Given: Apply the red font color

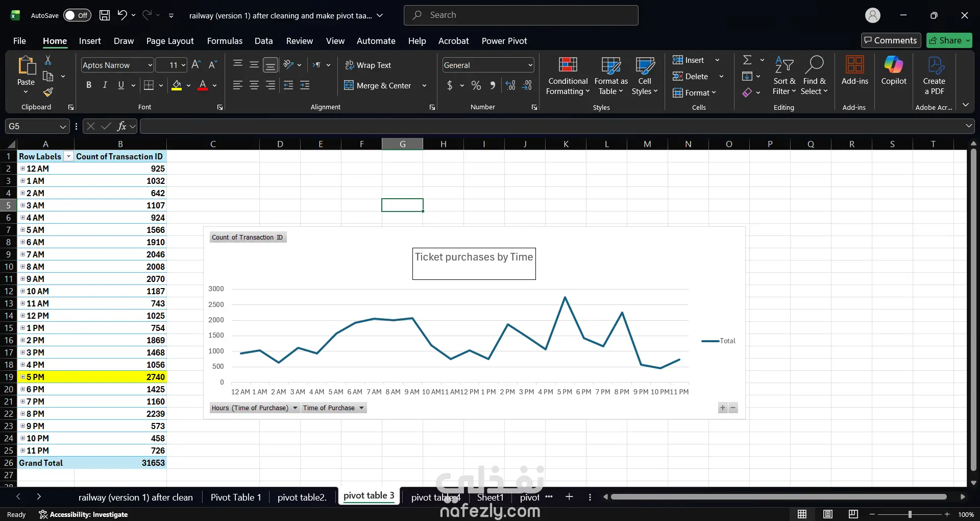Looking at the screenshot, I should click(203, 85).
